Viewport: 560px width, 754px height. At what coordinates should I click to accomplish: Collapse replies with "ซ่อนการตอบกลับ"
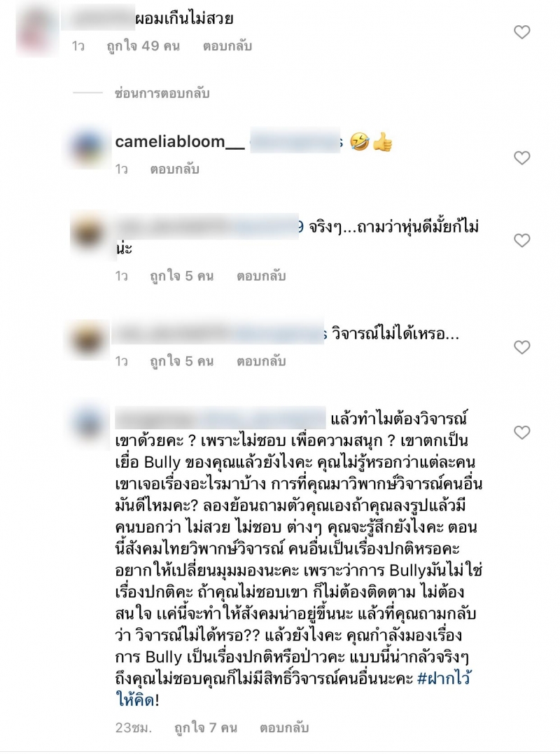162,93
